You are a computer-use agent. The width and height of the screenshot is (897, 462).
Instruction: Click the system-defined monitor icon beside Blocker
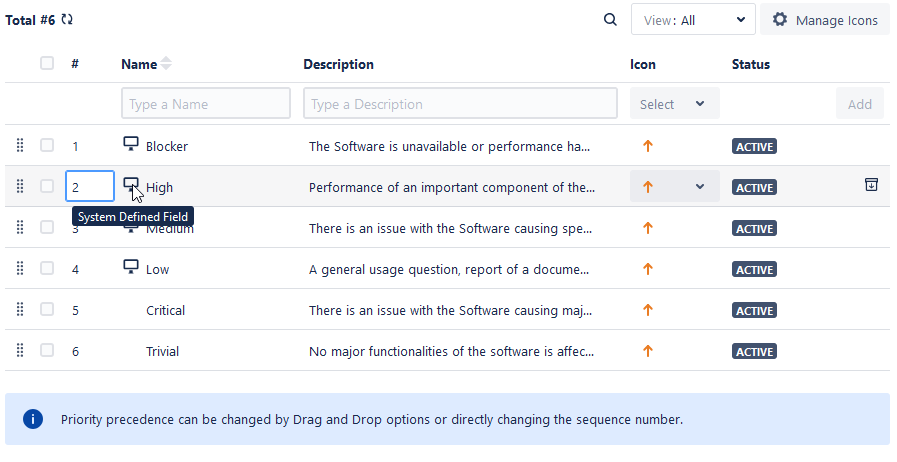point(130,144)
